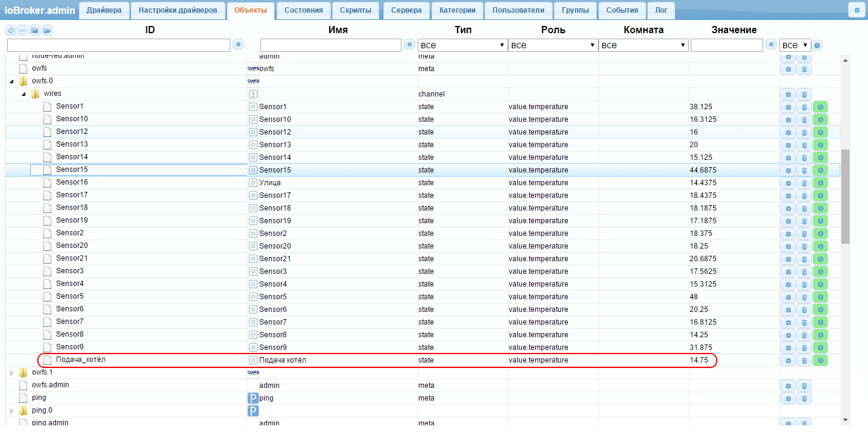The height and width of the screenshot is (441, 868).
Task: Click the value 31.875 of Sensor9
Action: click(701, 347)
